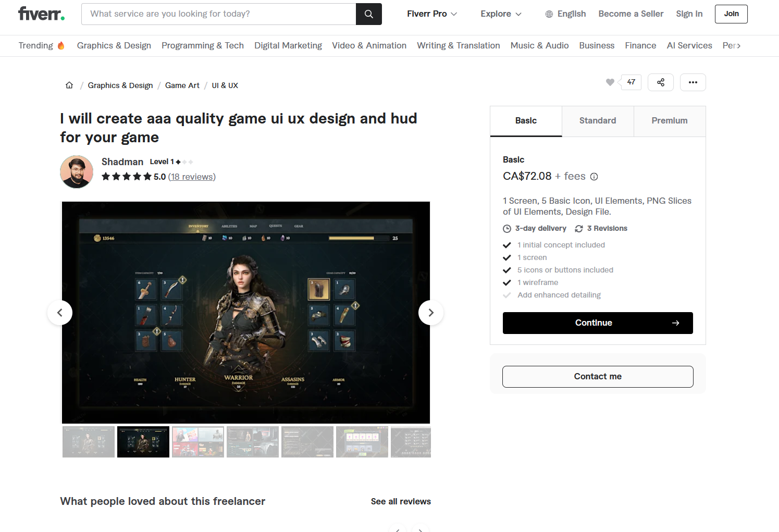Click the Shadman seller name

tap(122, 162)
